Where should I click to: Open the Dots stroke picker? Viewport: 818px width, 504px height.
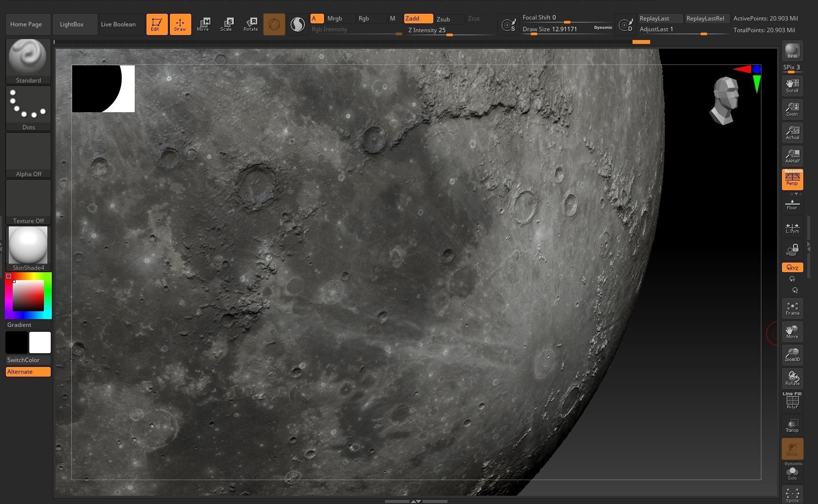click(x=28, y=108)
